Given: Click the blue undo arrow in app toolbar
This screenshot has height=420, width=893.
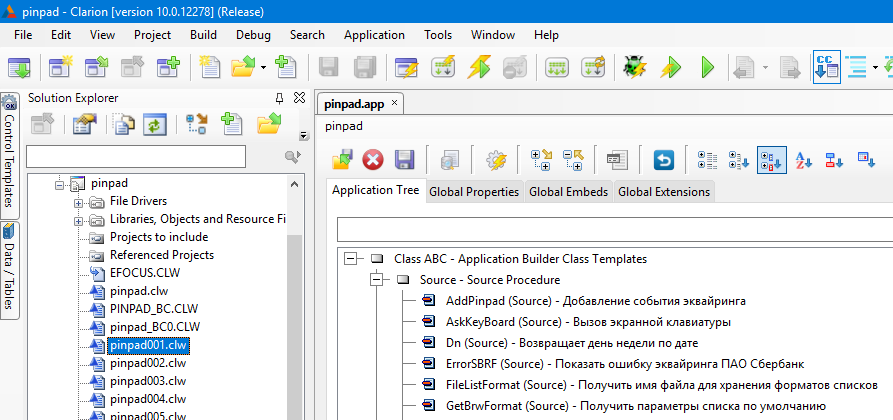Looking at the screenshot, I should tap(663, 159).
